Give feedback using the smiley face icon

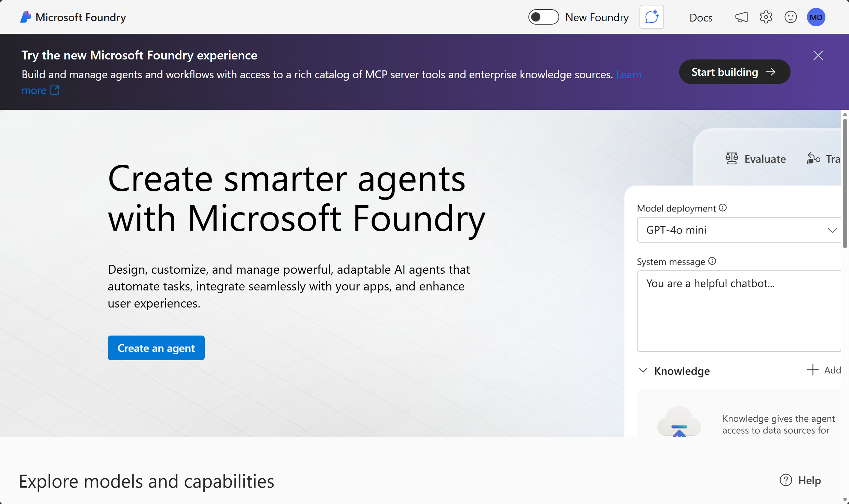click(790, 17)
